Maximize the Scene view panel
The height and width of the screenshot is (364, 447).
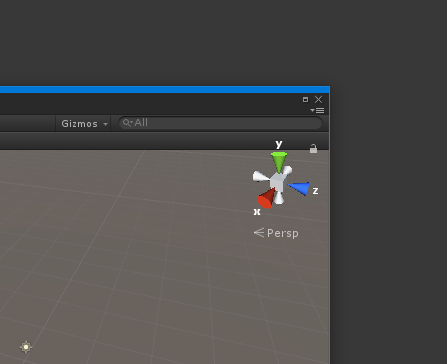click(x=305, y=99)
